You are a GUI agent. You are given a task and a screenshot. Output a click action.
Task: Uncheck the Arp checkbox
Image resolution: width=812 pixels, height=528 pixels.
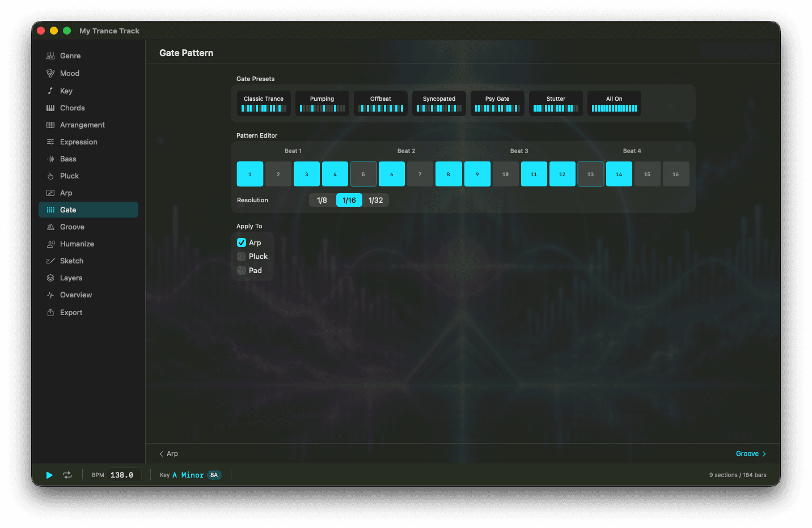(242, 242)
